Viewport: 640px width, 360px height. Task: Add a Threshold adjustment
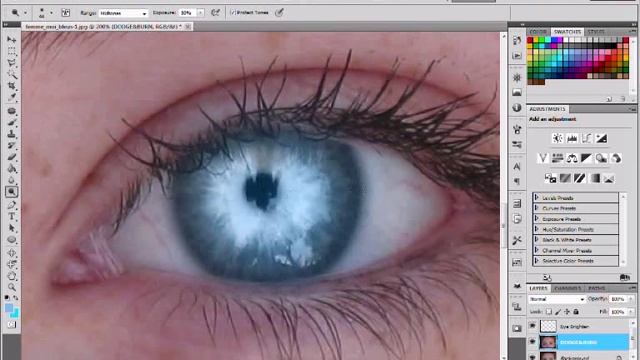pyautogui.click(x=580, y=178)
